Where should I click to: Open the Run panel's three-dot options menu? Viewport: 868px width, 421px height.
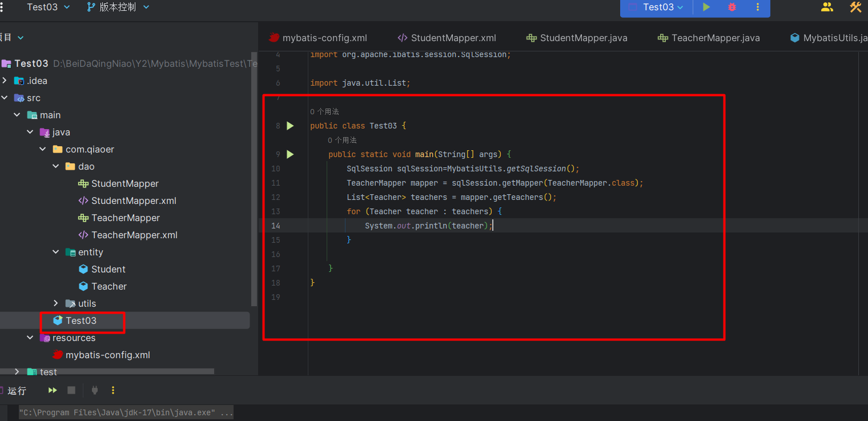[x=113, y=390]
